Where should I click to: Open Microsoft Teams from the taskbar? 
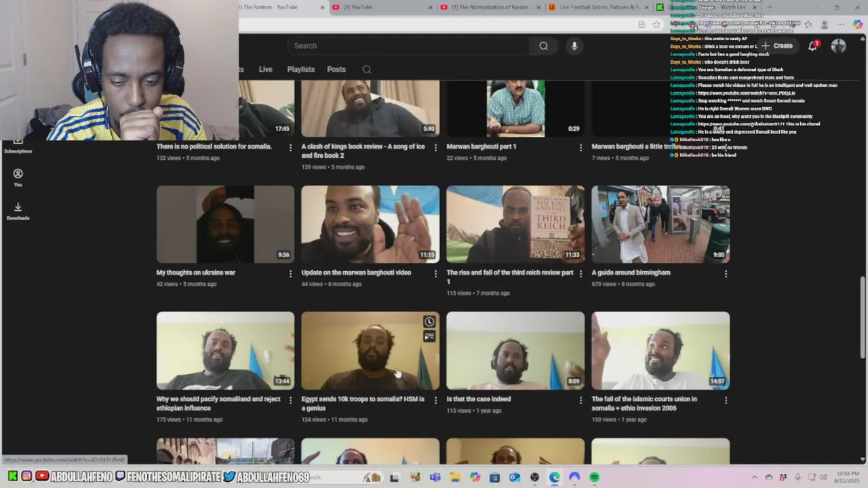tap(435, 477)
